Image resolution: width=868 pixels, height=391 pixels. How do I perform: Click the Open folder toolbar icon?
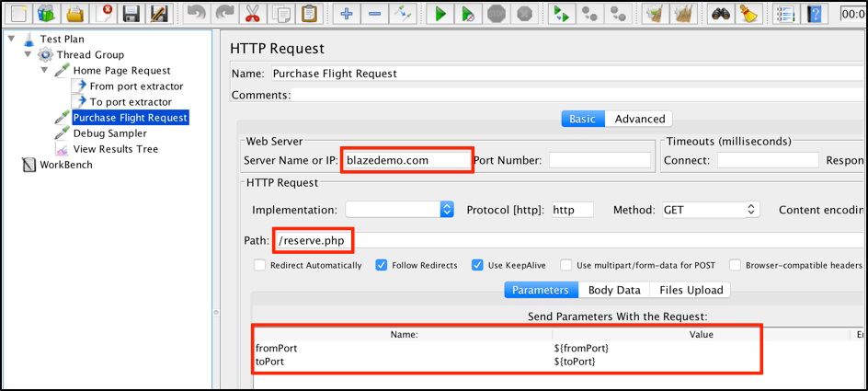(x=75, y=14)
